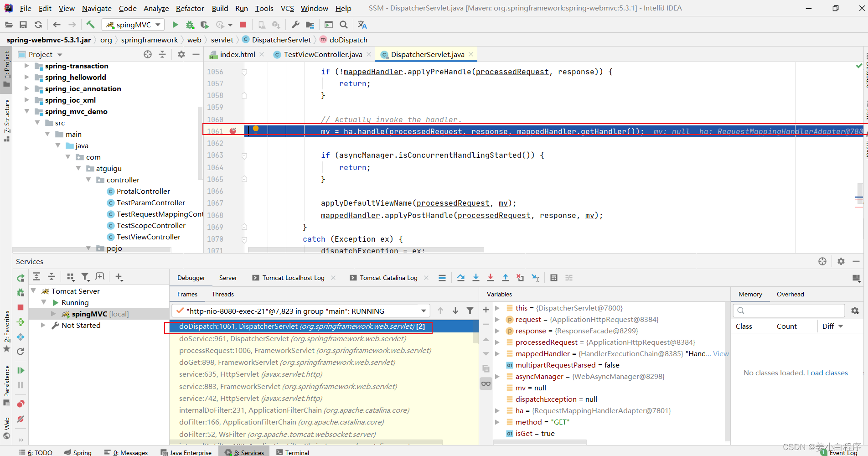Click the Evaluate Expression calculator icon
This screenshot has width=868, height=456.
[x=554, y=278]
